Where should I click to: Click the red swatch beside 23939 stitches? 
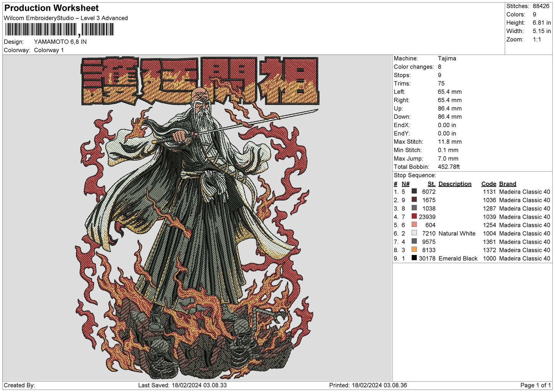coord(414,216)
